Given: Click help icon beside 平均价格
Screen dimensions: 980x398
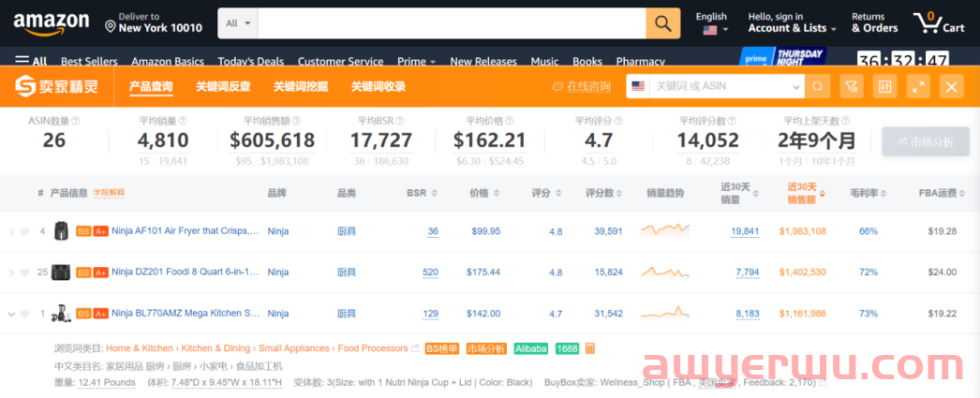Looking at the screenshot, I should [509, 121].
